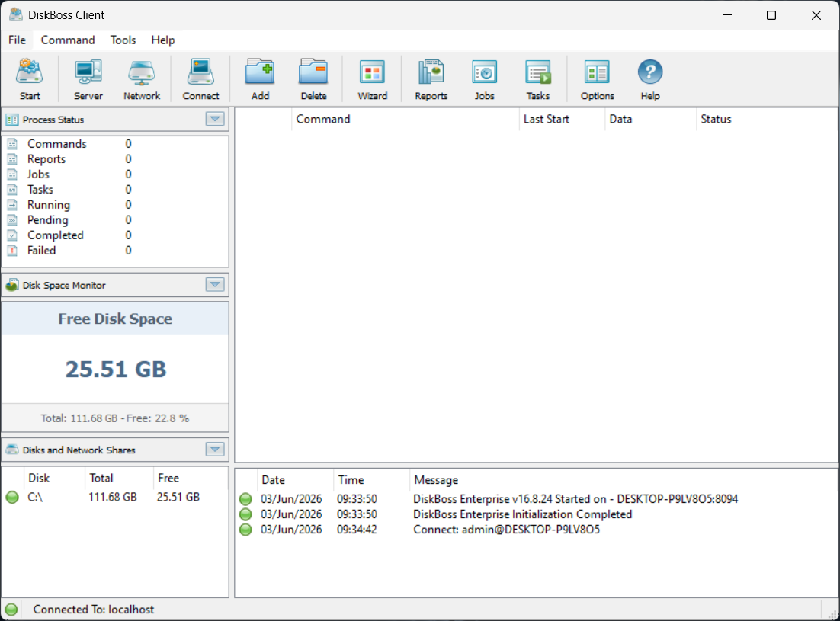Maximize the DiskBoss Client window

771,15
